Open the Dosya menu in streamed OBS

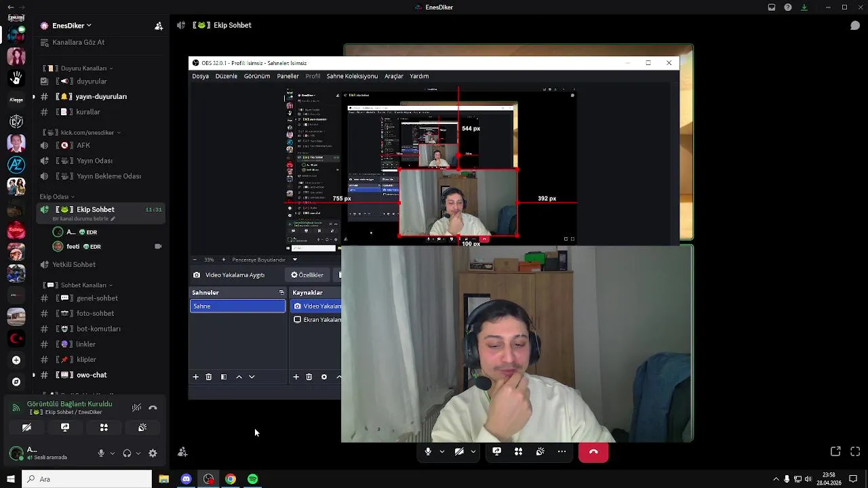click(x=201, y=76)
